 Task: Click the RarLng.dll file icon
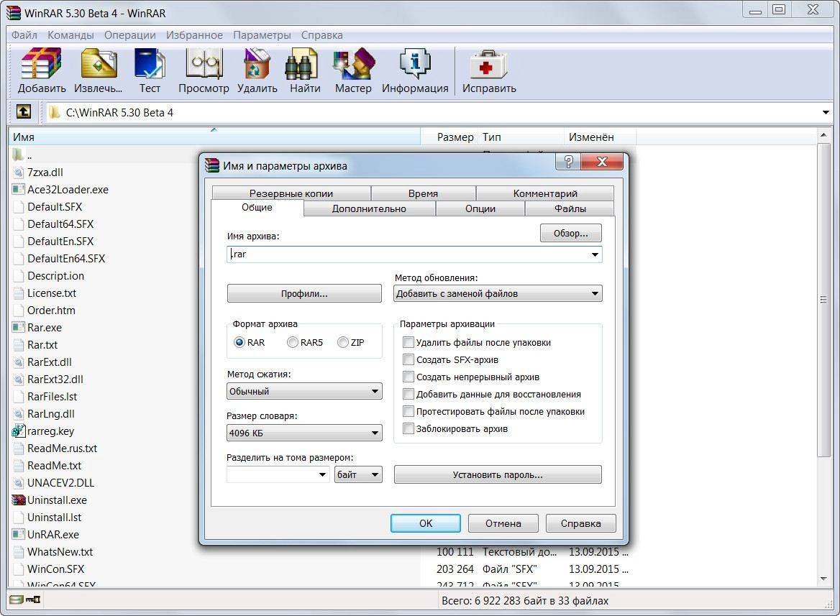point(19,414)
